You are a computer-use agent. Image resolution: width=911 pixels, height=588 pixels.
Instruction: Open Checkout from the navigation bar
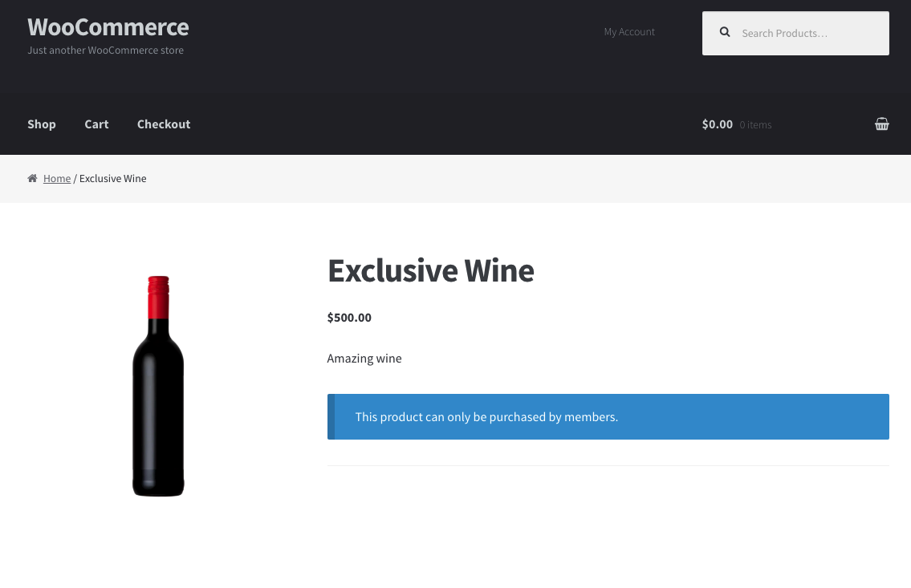pos(163,124)
